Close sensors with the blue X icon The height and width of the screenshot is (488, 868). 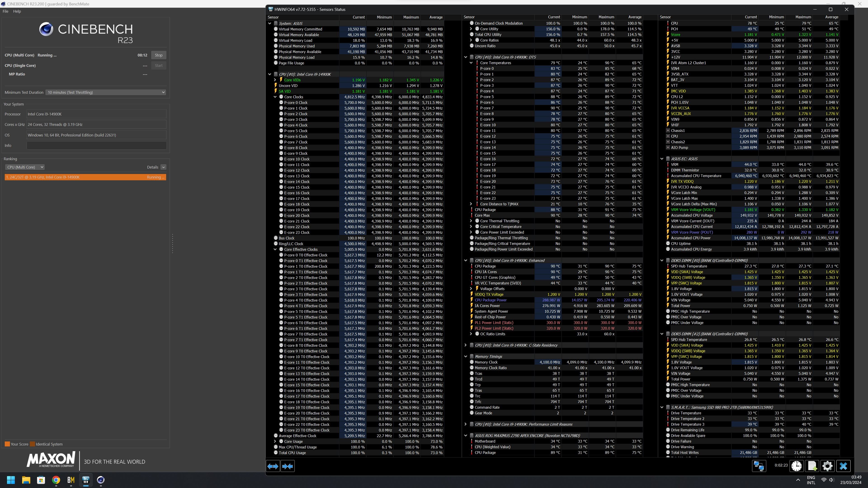[843, 466]
